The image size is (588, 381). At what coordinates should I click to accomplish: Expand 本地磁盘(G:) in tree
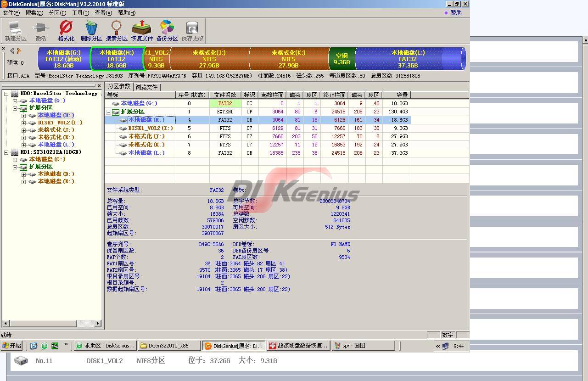coord(15,101)
